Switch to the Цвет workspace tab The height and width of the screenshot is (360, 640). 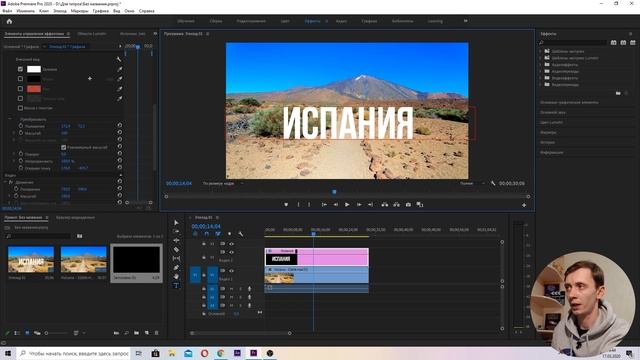point(285,21)
